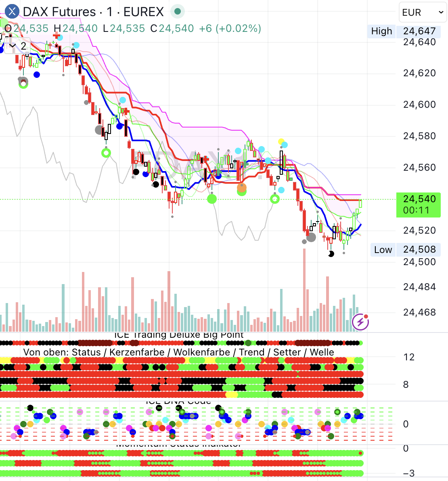Click the Momentum Status Indikator title

178,445
